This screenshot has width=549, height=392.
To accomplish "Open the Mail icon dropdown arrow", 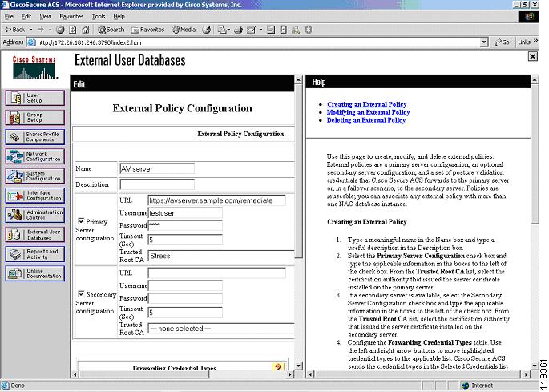I will tap(228, 30).
